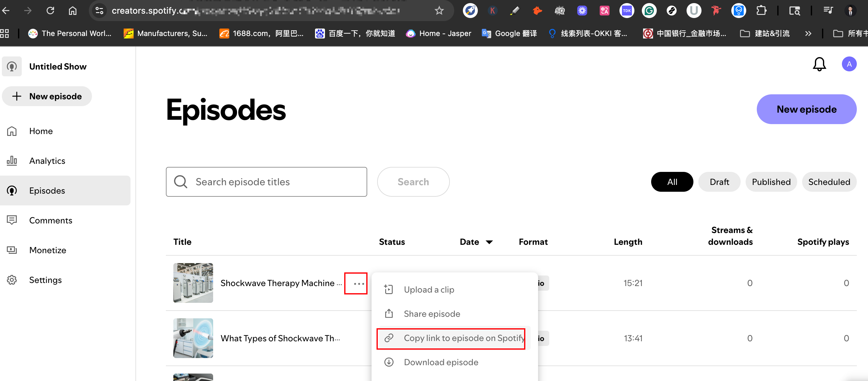View site information next to the address bar
868x381 pixels.
(x=99, y=11)
